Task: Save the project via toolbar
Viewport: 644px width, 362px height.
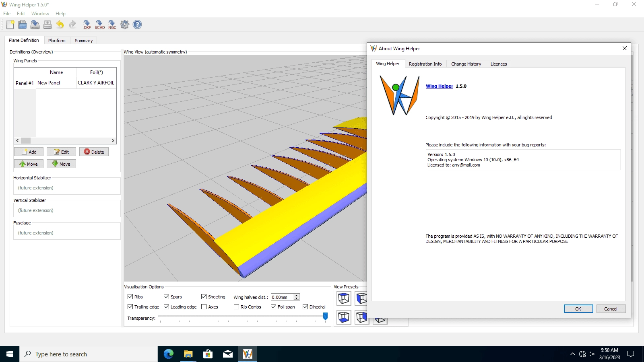Action: [35, 25]
